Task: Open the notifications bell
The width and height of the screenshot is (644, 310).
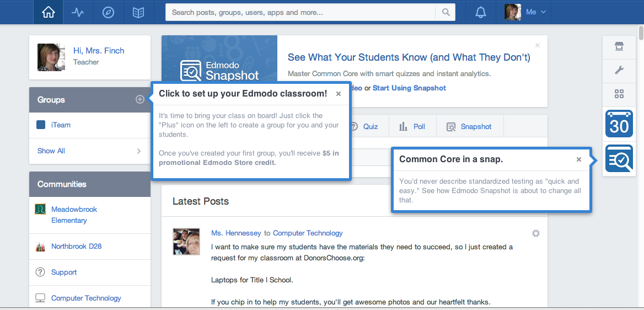Action: 480,12
